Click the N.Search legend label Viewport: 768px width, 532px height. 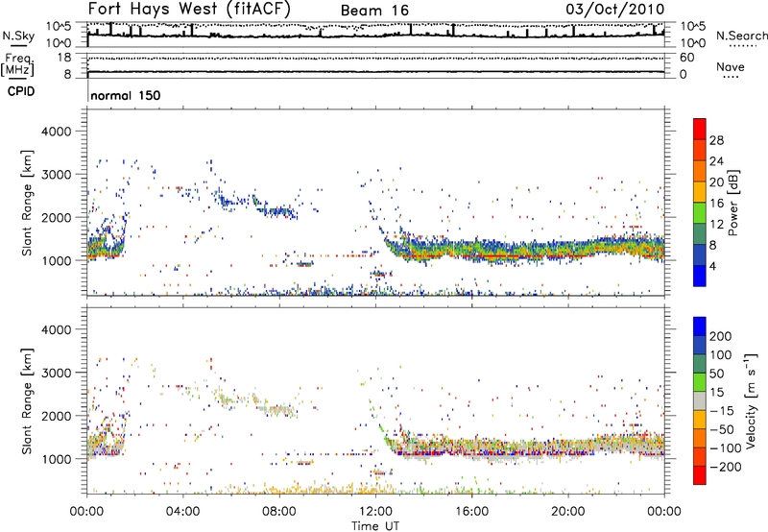742,36
